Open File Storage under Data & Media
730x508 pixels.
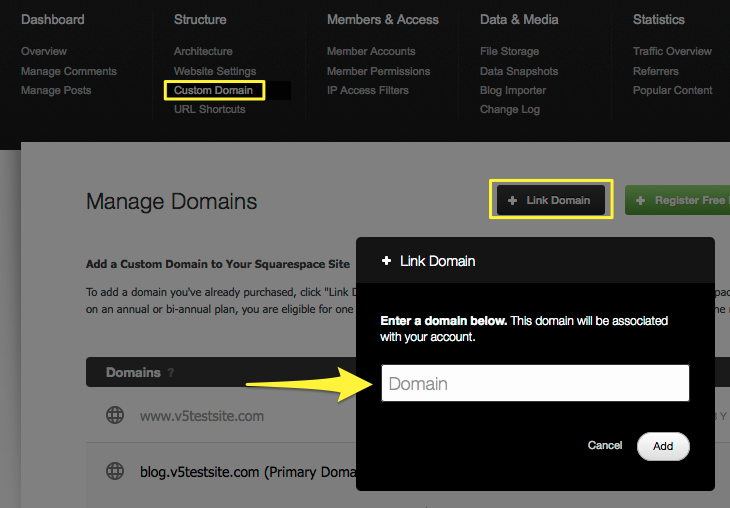coord(509,51)
